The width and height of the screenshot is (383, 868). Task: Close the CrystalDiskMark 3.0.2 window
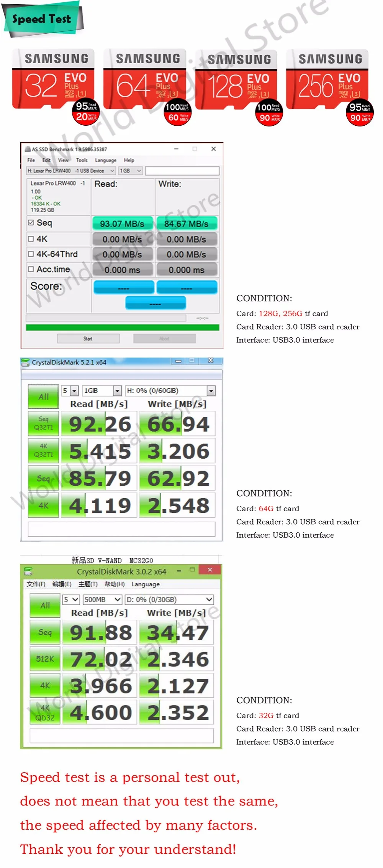tap(210, 570)
